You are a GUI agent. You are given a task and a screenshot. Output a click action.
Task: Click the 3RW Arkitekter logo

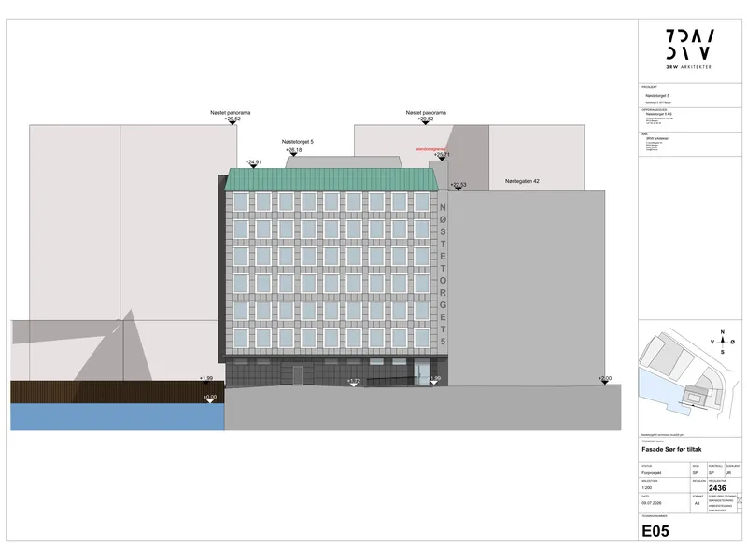coord(690,49)
